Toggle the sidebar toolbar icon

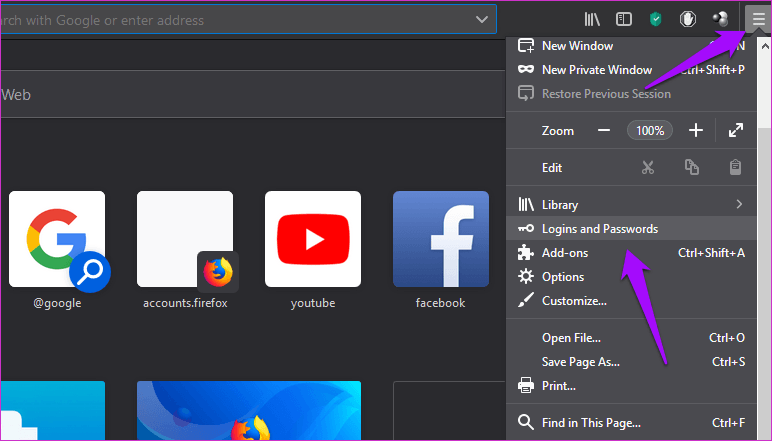[624, 20]
